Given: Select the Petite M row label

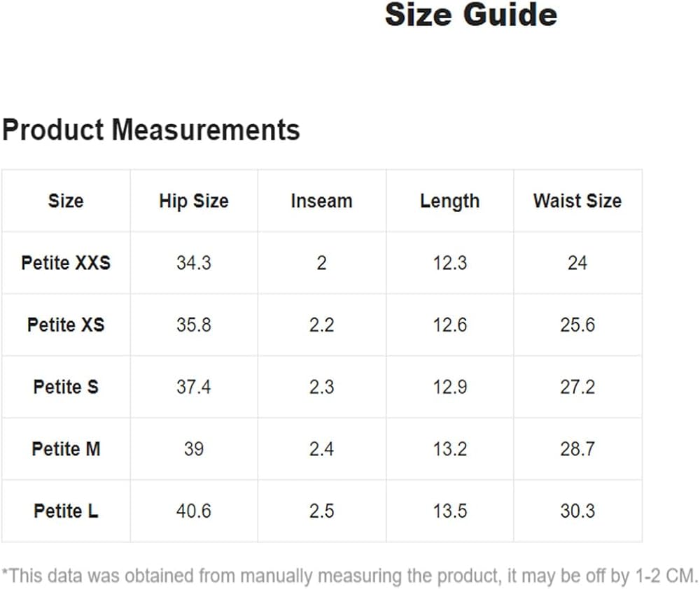Looking at the screenshot, I should click(66, 449).
